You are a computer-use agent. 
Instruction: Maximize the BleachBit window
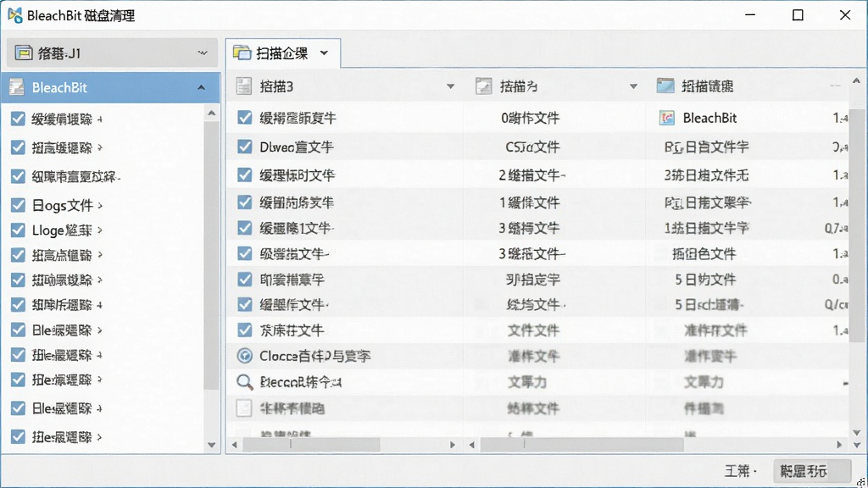coord(798,15)
